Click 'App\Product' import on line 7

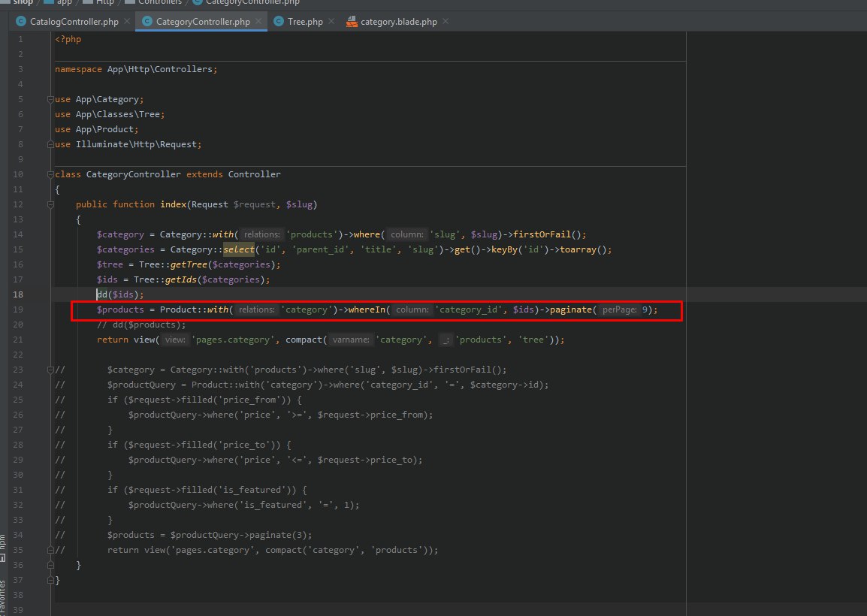click(104, 129)
